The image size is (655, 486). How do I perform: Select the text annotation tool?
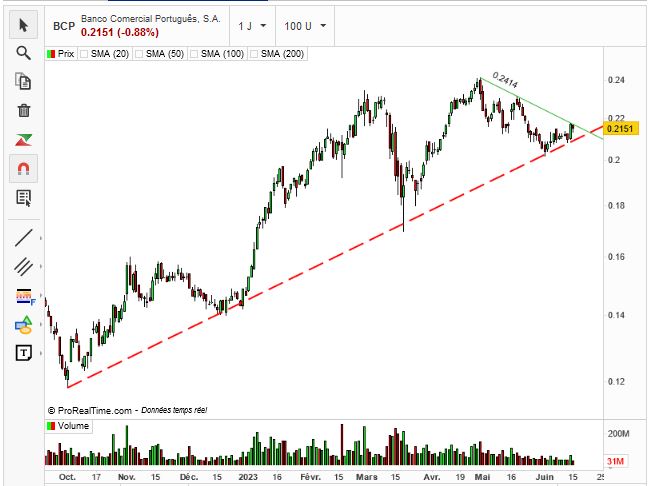(24, 353)
